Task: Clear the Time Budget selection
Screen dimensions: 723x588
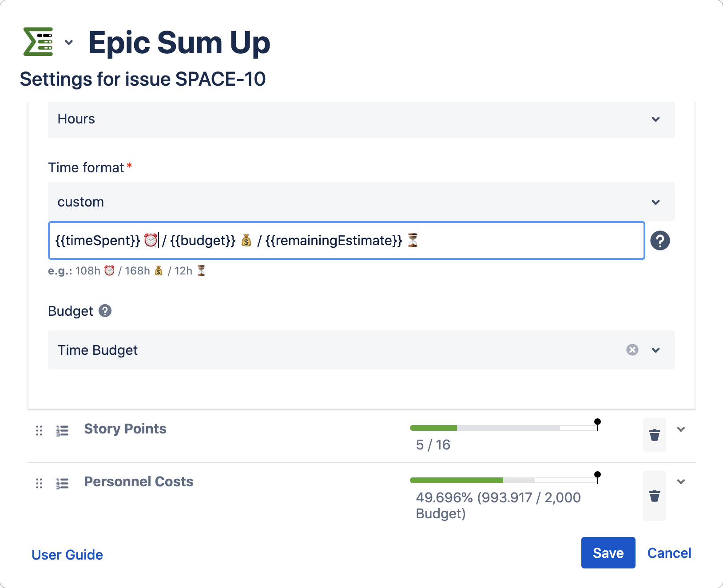Action: (x=632, y=350)
